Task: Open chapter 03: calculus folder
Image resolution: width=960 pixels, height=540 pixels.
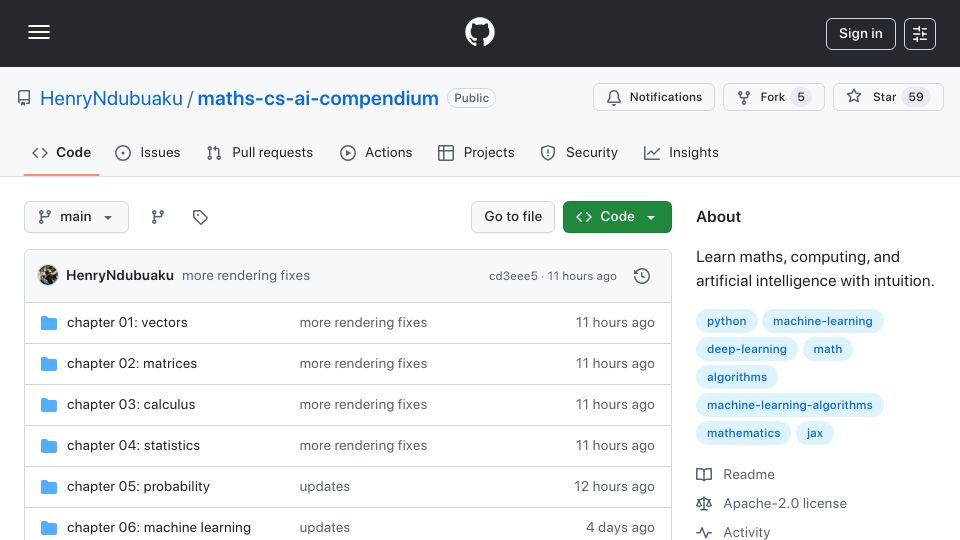Action: click(x=131, y=405)
